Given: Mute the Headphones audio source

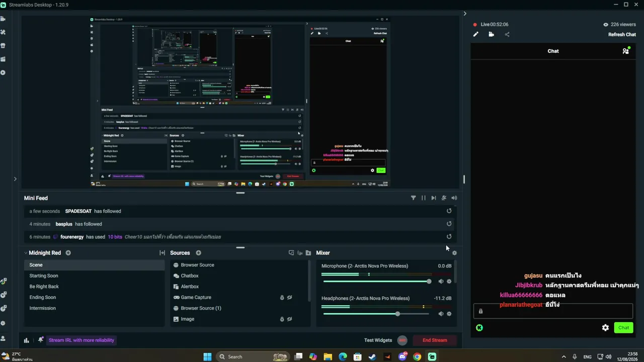Looking at the screenshot, I should (x=441, y=314).
